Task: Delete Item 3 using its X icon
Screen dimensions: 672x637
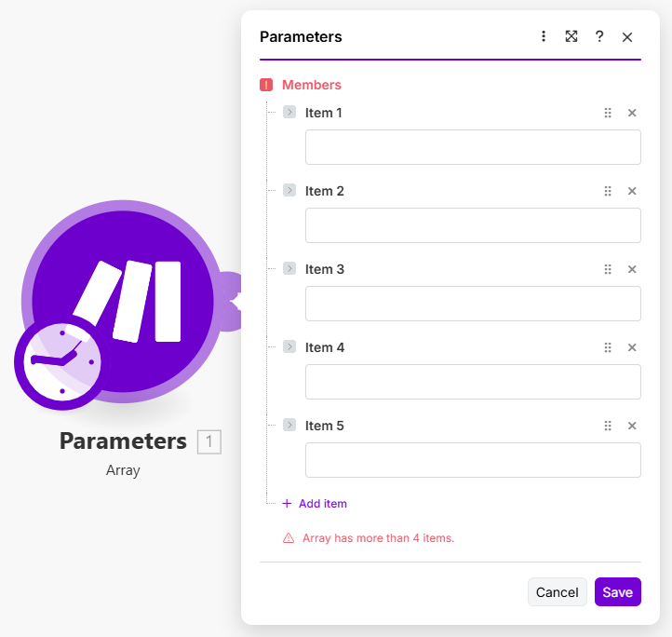Action: (632, 269)
